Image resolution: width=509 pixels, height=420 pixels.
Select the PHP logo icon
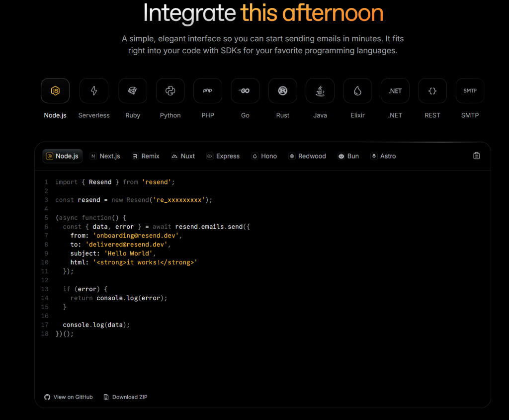click(x=208, y=90)
